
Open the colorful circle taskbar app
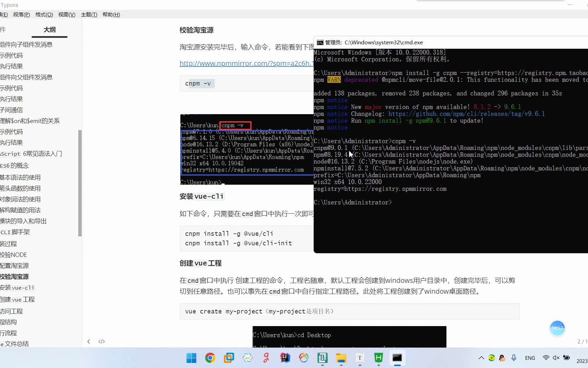click(x=304, y=358)
